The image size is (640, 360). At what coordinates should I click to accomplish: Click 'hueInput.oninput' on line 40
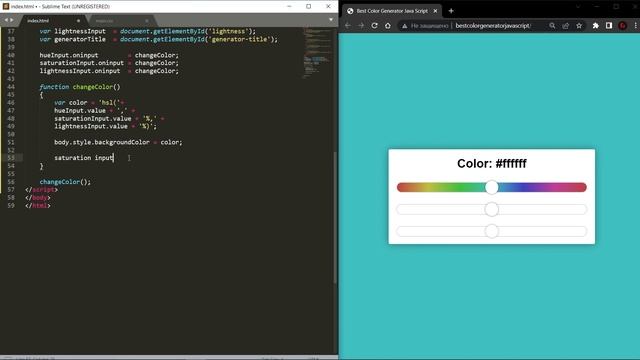[69, 55]
